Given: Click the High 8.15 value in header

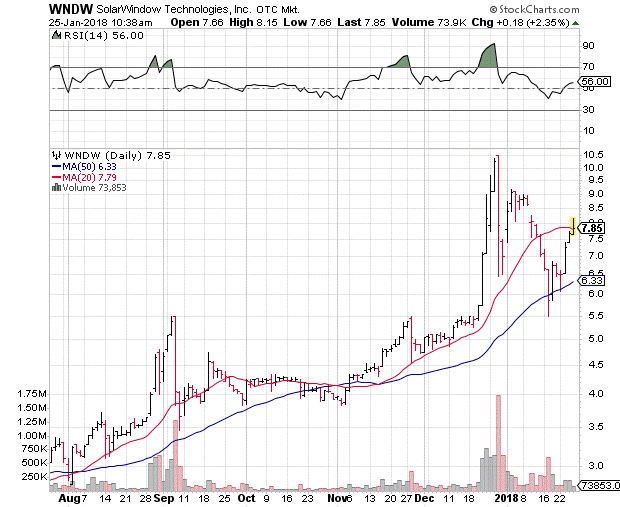Looking at the screenshot, I should [x=253, y=23].
